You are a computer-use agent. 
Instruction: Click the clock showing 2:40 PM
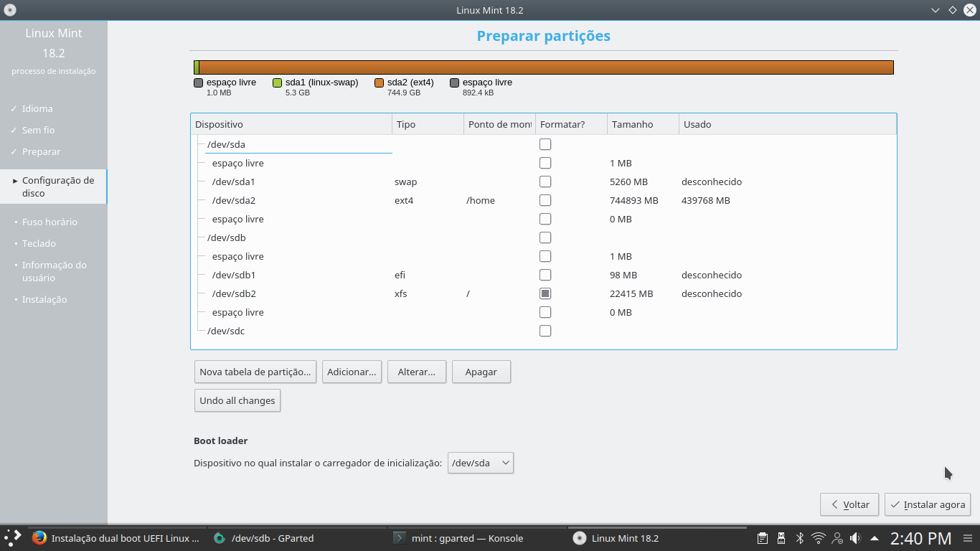920,538
